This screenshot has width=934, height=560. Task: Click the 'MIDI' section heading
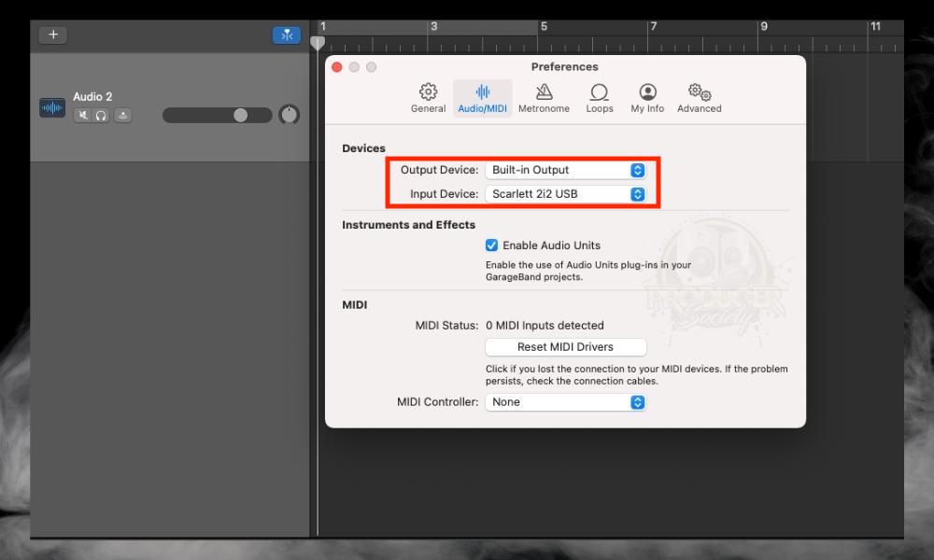(354, 304)
